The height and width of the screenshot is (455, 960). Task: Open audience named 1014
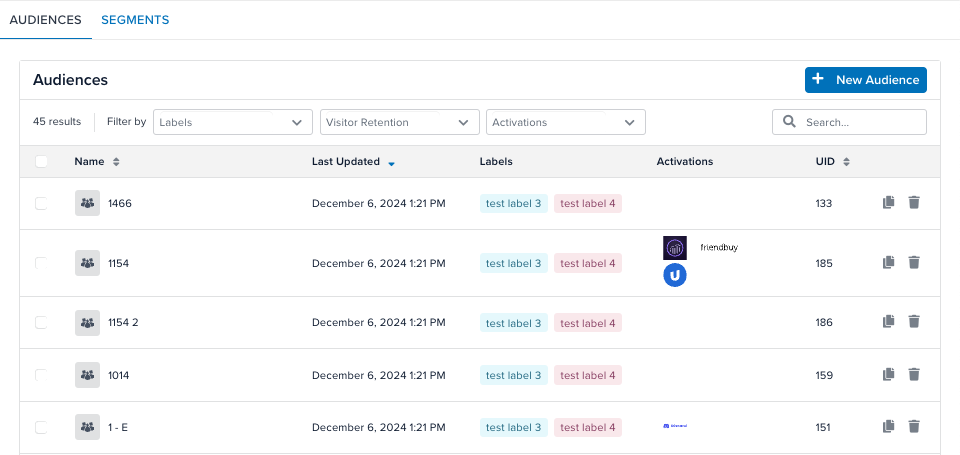pyautogui.click(x=118, y=375)
